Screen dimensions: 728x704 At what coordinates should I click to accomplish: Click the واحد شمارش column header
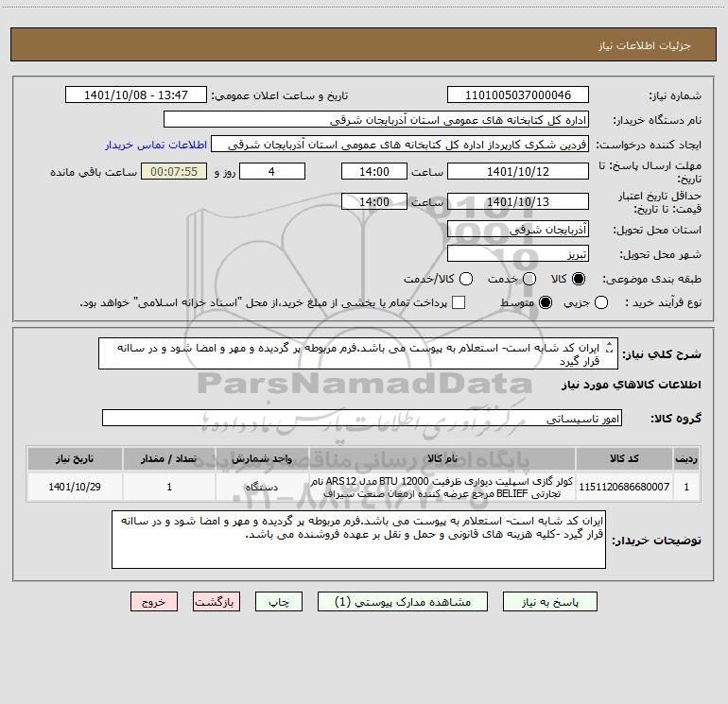coord(262,458)
